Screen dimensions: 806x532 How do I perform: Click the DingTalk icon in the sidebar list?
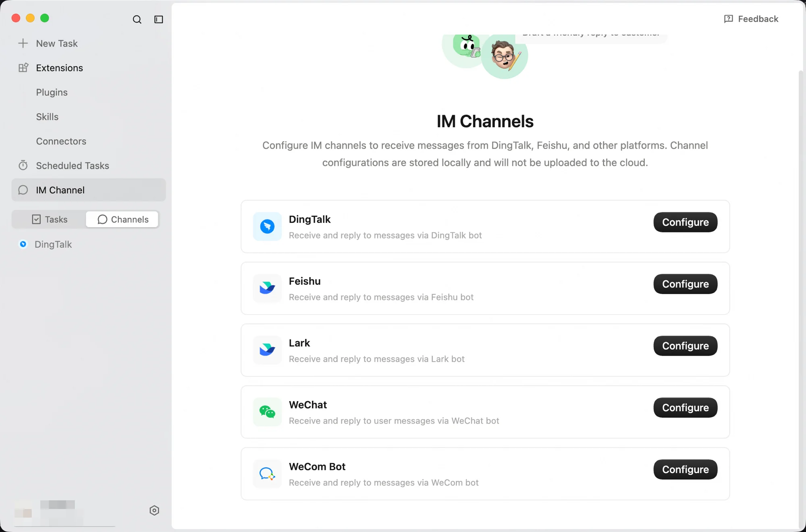pos(23,244)
